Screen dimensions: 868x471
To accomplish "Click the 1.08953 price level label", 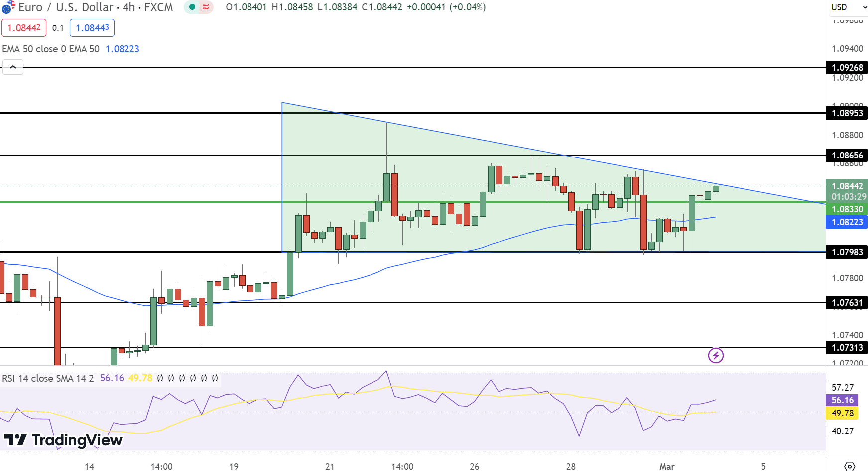I will (x=847, y=113).
